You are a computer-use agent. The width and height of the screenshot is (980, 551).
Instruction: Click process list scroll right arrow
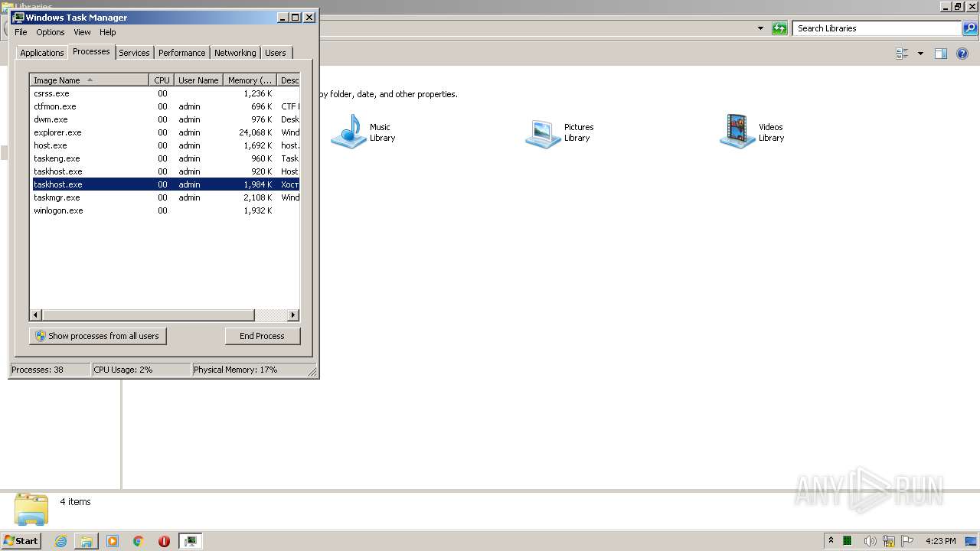click(x=292, y=315)
